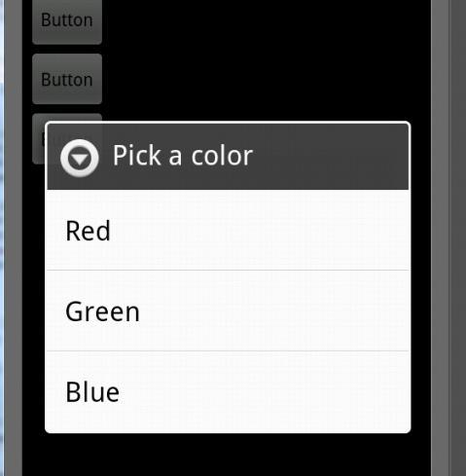Choose Blue in the Pick a color dialog
The height and width of the screenshot is (476, 466).
[228, 391]
